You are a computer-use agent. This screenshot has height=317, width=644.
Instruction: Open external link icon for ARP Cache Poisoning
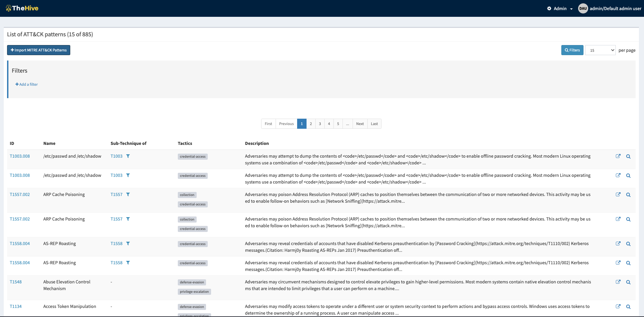click(x=618, y=195)
